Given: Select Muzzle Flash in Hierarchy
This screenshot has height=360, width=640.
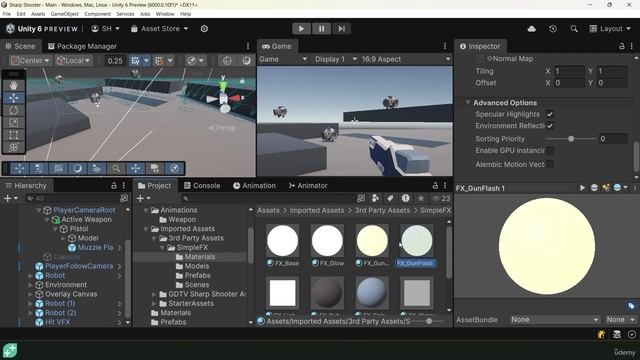Looking at the screenshot, I should click(95, 247).
